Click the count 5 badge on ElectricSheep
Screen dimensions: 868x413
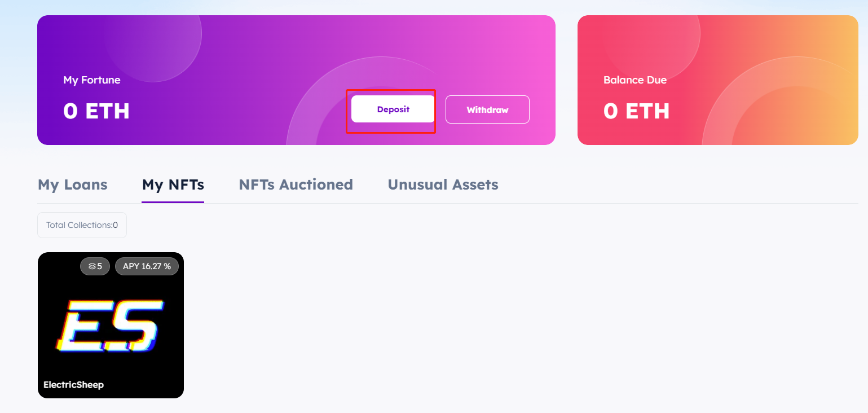[100, 266]
